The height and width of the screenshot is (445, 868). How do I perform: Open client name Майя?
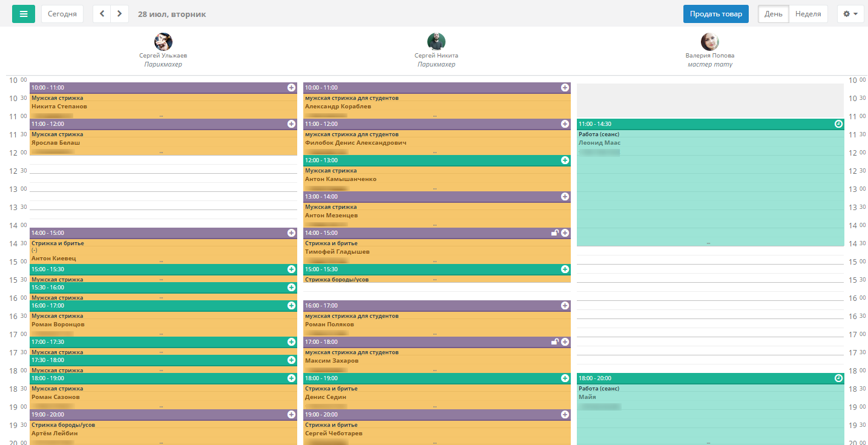pyautogui.click(x=587, y=397)
